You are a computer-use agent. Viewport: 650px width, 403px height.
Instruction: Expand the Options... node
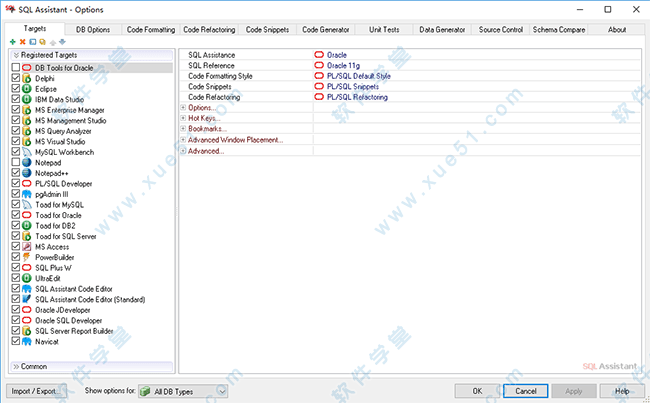click(183, 107)
